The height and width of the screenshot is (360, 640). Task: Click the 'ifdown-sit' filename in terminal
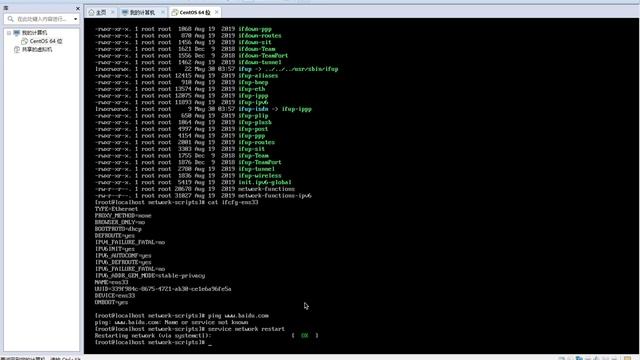point(255,42)
